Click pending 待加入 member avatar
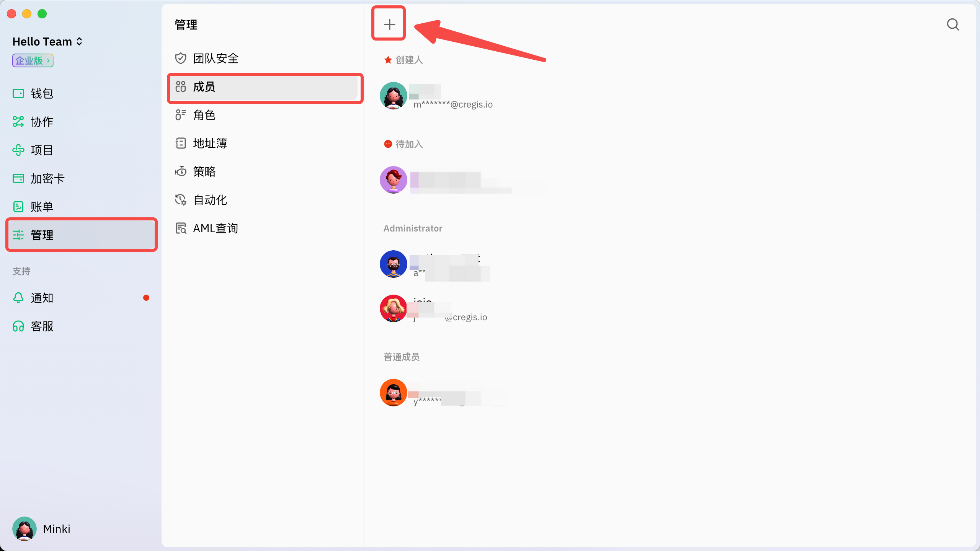980x551 pixels. pyautogui.click(x=393, y=180)
